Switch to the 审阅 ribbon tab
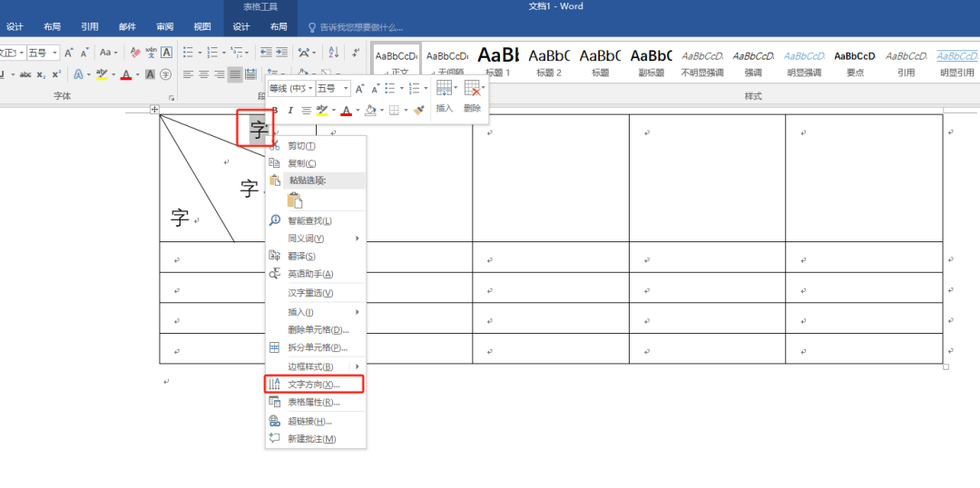The height and width of the screenshot is (488, 980). pos(164,27)
